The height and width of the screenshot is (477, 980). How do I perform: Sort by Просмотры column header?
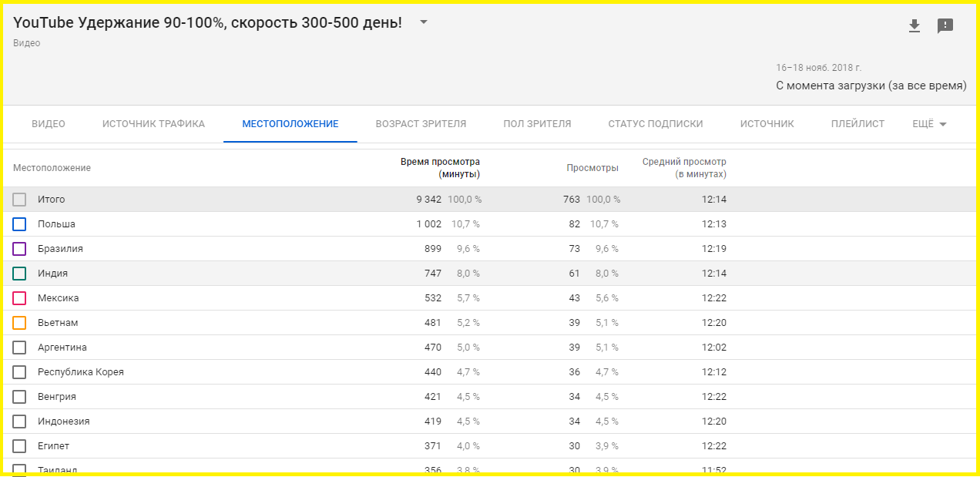592,168
